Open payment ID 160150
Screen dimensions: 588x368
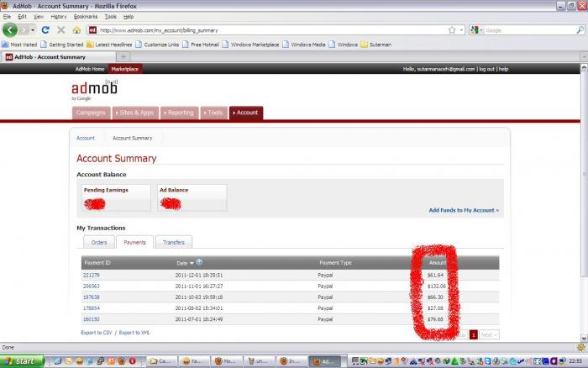(x=91, y=319)
